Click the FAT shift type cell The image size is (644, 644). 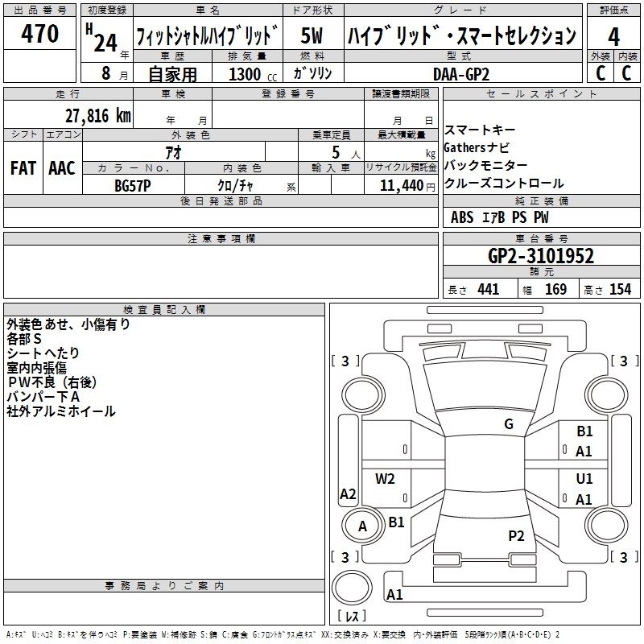[23, 168]
